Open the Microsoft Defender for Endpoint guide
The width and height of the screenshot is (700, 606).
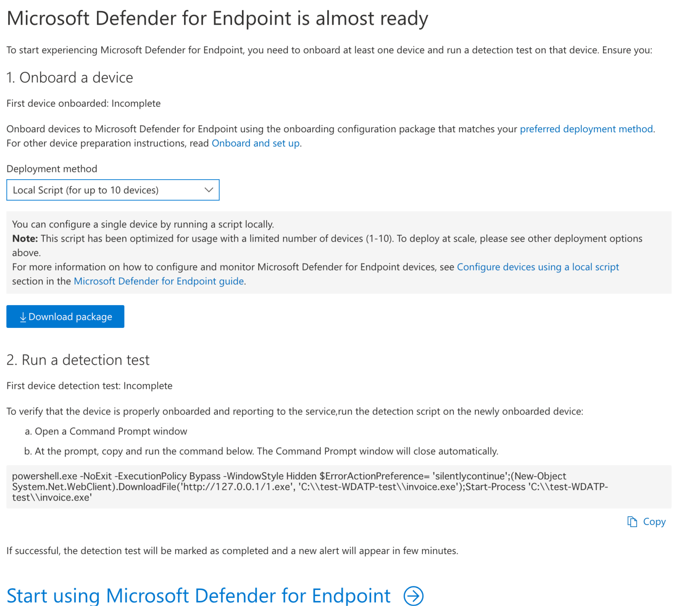tap(159, 281)
